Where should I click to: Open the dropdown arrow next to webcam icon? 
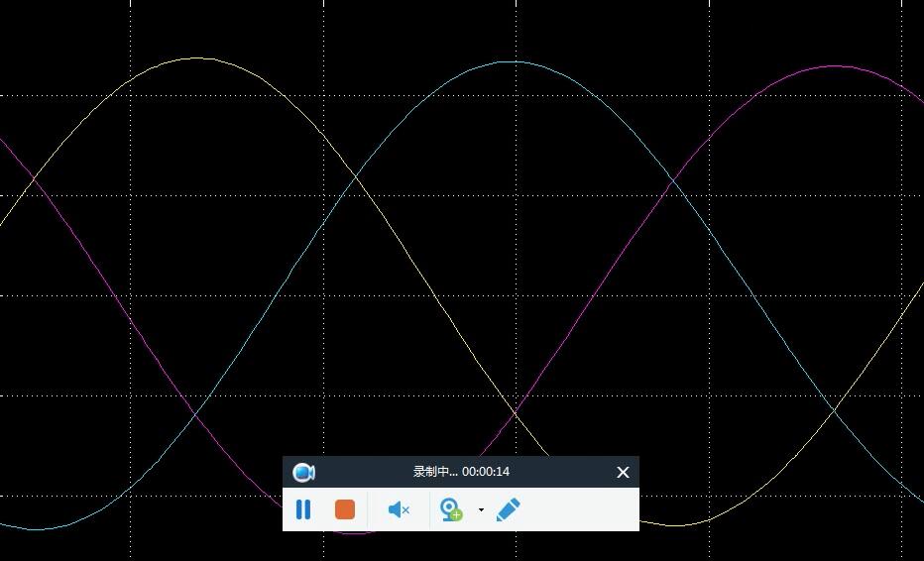481,509
